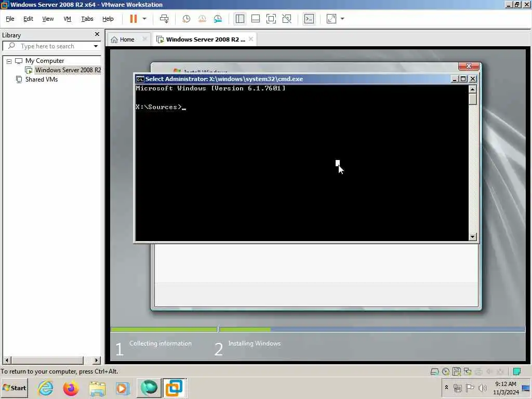Click the printer device status icon
The width and height of the screenshot is (532, 399).
point(478,371)
